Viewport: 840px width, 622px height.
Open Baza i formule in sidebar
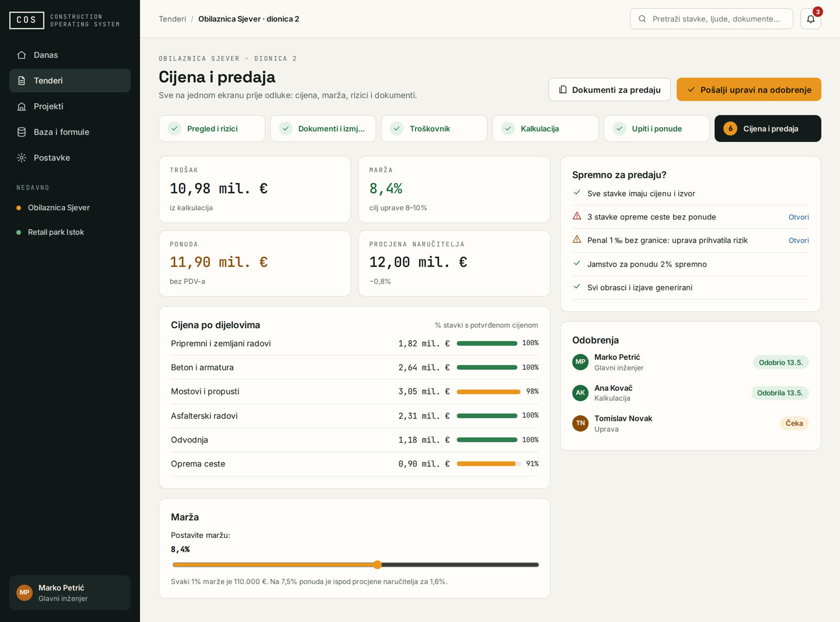click(x=70, y=132)
